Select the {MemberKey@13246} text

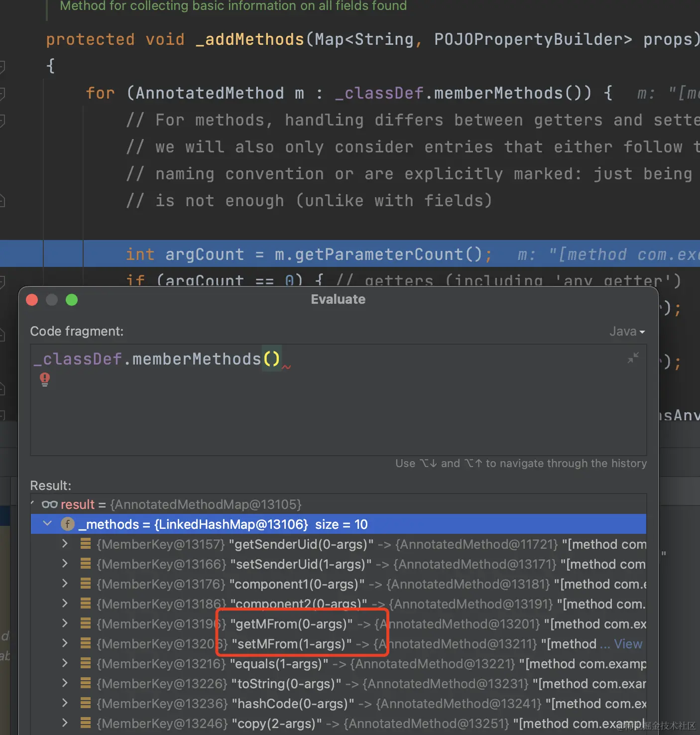click(162, 724)
